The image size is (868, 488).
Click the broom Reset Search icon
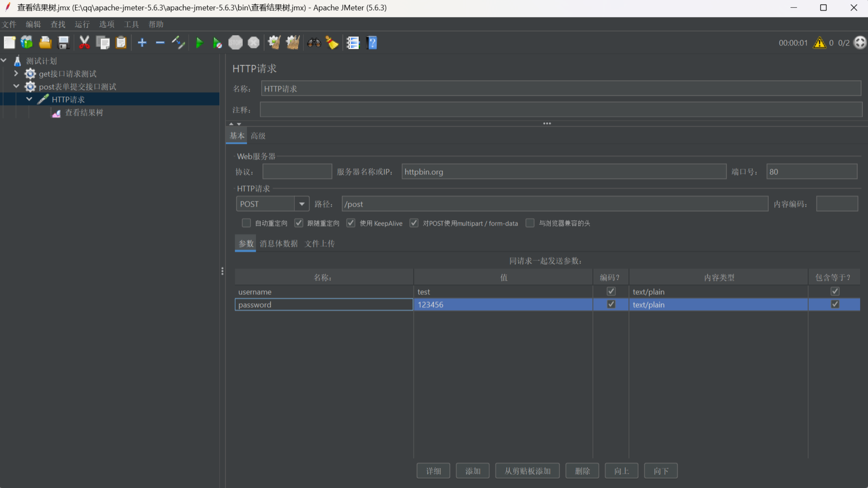click(x=332, y=43)
